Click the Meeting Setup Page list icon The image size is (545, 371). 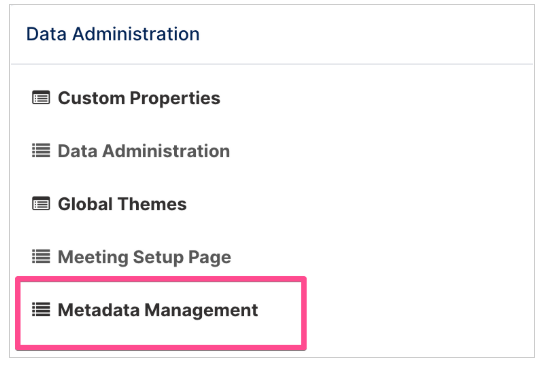[41, 257]
